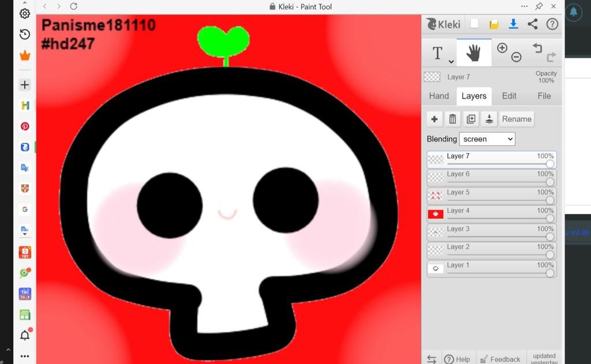Click Layer 1 opacity slider handle
Screen dimensions: 591x364
pyautogui.click(x=550, y=273)
